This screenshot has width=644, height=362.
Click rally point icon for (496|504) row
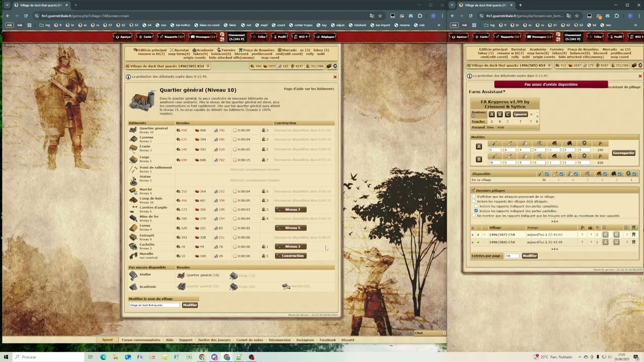[x=633, y=242]
